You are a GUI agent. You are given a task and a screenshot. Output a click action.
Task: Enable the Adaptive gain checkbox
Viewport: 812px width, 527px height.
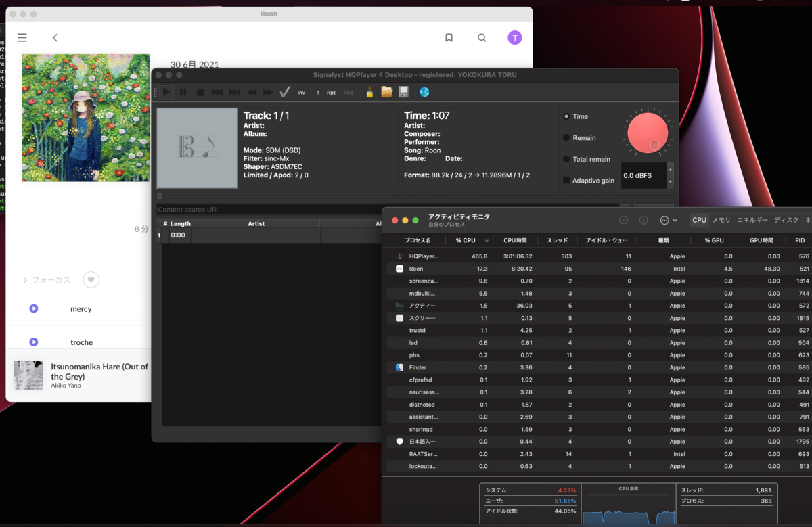pyautogui.click(x=566, y=181)
